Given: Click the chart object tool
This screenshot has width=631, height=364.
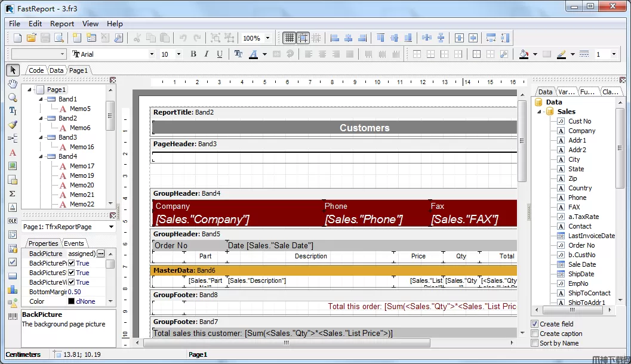Looking at the screenshot, I should point(13,289).
